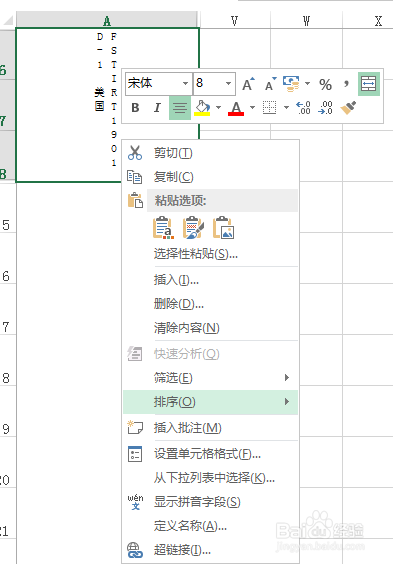This screenshot has width=393, height=564.
Task: Expand font color dropdown arrow
Action: pos(252,108)
